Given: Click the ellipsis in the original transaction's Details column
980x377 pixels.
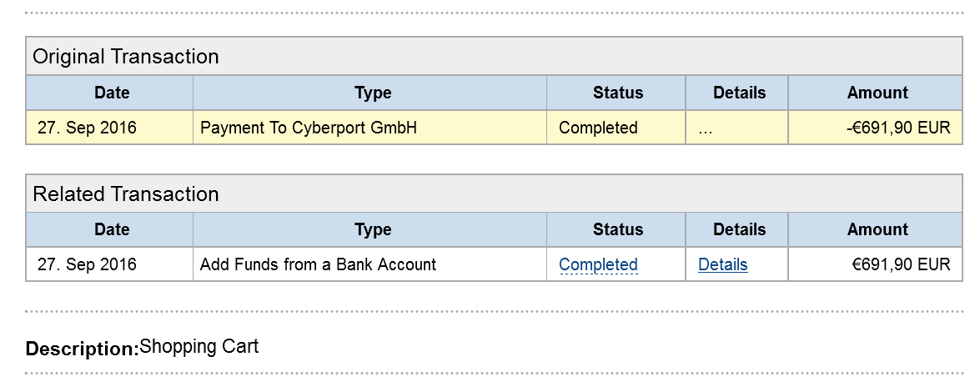Looking at the screenshot, I should (x=705, y=131).
